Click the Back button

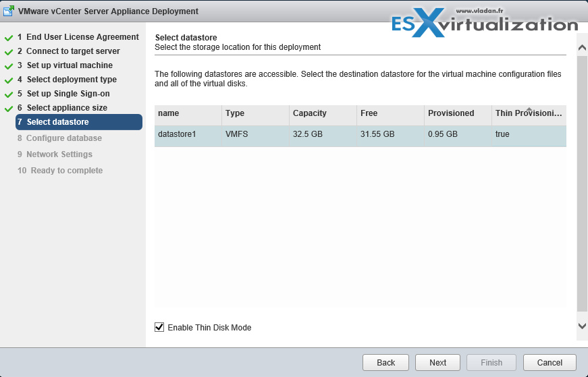385,362
